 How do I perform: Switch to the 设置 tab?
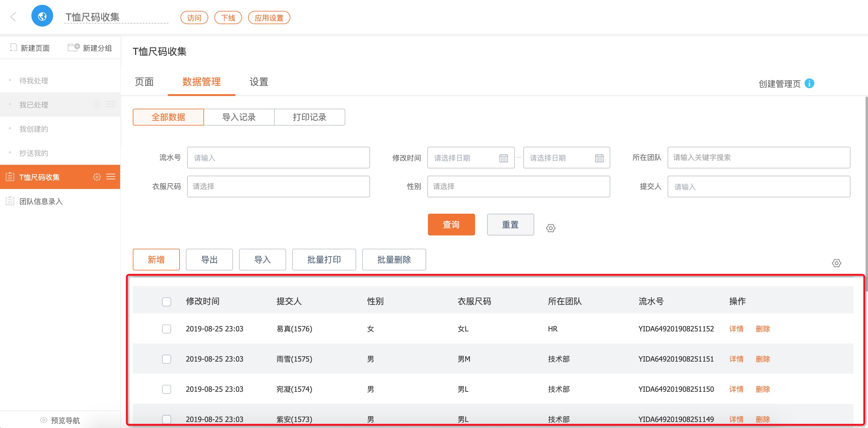pyautogui.click(x=258, y=82)
